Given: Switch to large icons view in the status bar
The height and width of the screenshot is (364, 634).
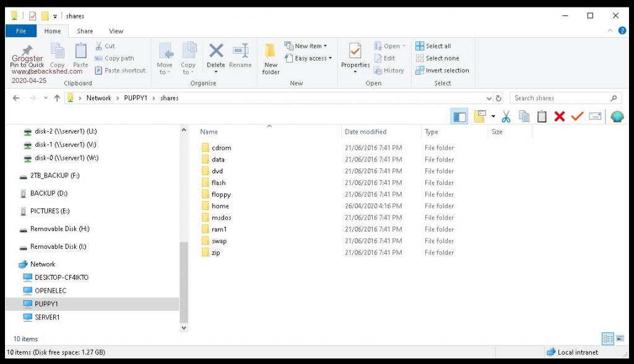Looking at the screenshot, I should 619,339.
